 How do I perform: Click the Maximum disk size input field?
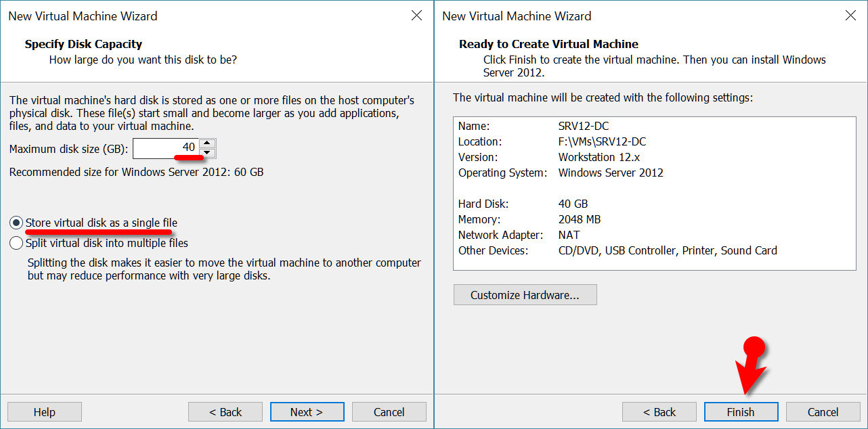tap(167, 148)
